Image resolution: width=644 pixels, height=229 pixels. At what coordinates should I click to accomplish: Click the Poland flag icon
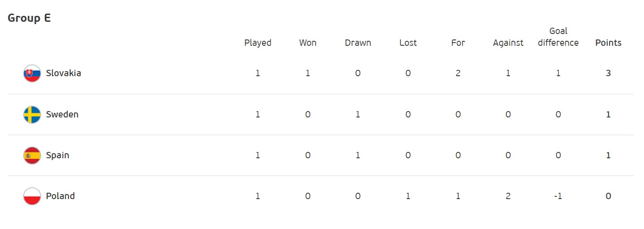[x=32, y=196]
